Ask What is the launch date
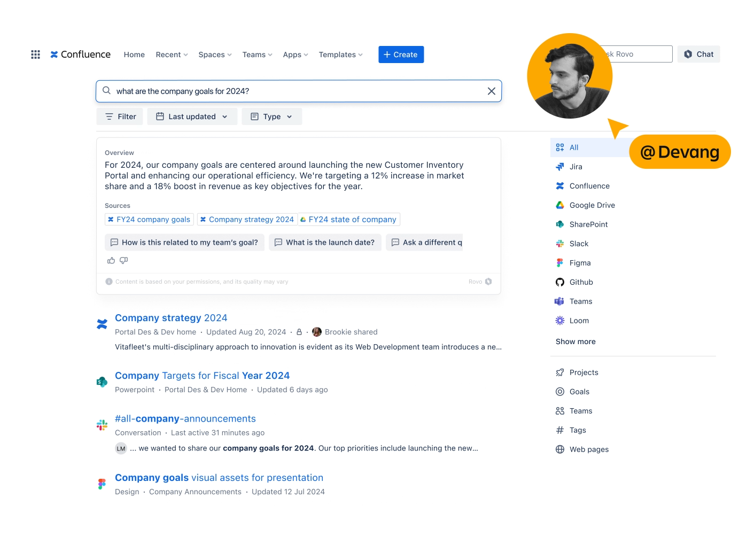747x560 pixels. [x=325, y=243]
